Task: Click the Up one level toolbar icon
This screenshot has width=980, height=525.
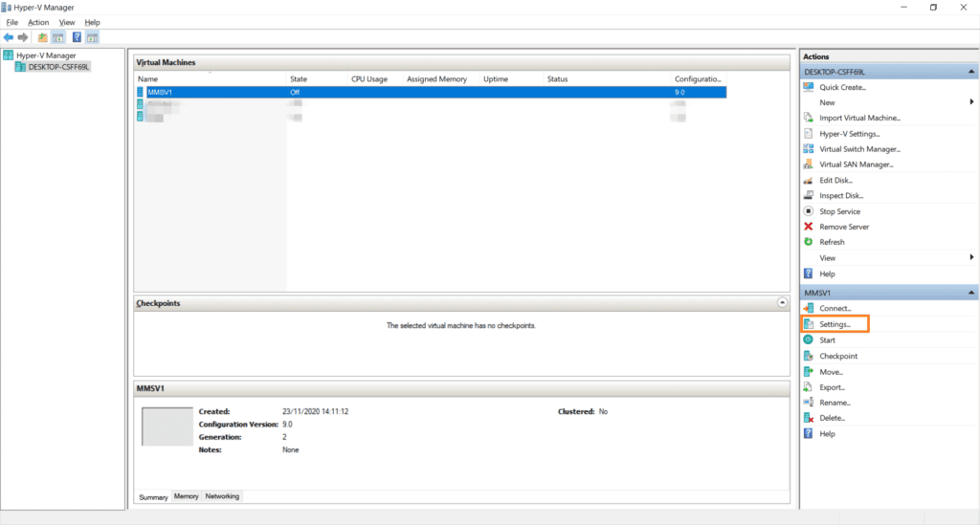Action: click(42, 37)
